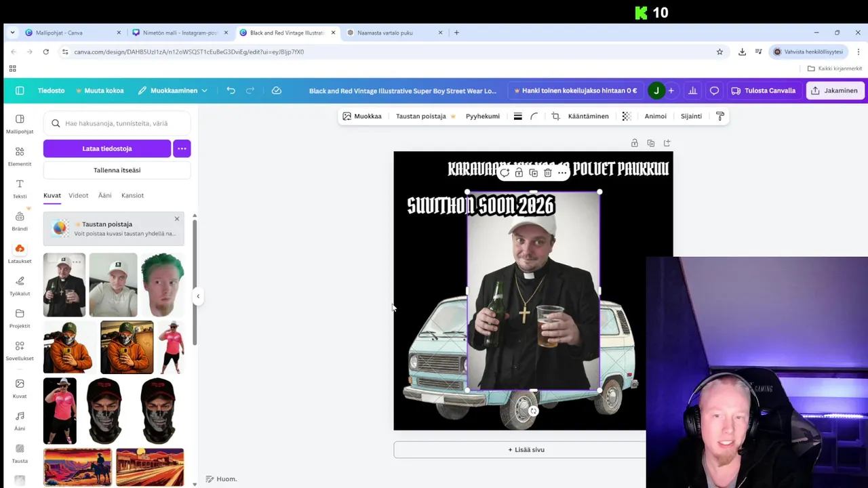Click the Tallenna itseäsi button
The image size is (868, 488).
[x=117, y=170]
